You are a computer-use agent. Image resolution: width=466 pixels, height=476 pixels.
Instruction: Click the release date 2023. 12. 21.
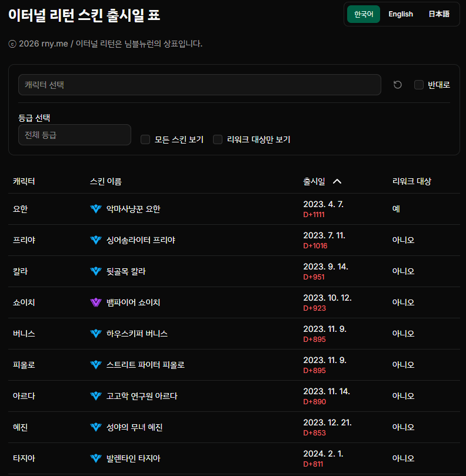pyautogui.click(x=328, y=423)
